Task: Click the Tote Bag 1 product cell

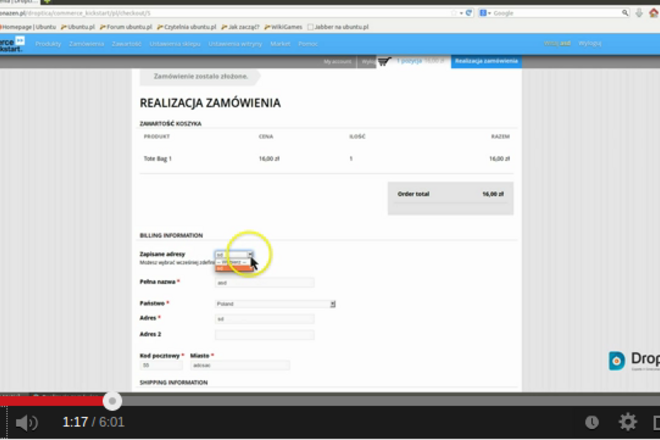Action: tap(158, 159)
